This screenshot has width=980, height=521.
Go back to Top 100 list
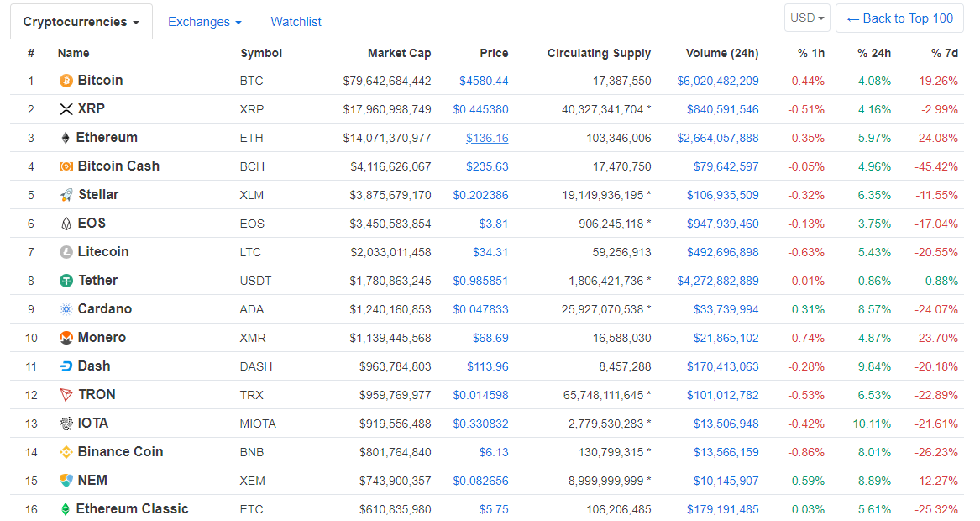[x=899, y=18]
